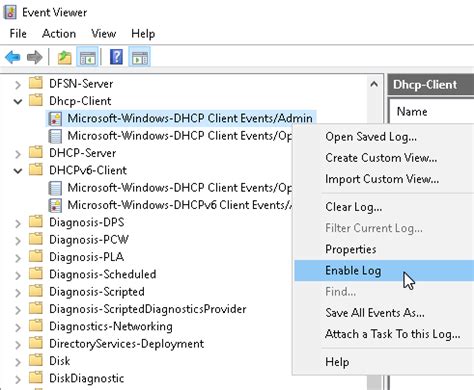
Task: Choose Clear Log... from context menu
Action: pos(384,207)
